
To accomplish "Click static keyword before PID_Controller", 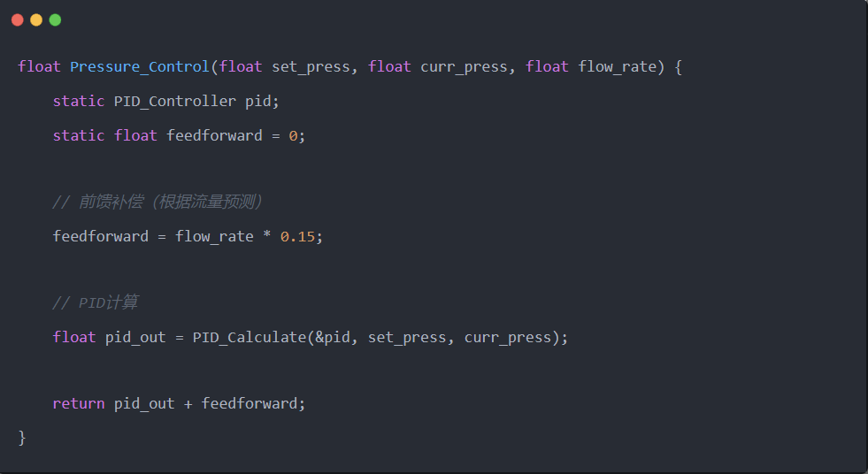I will 79,101.
